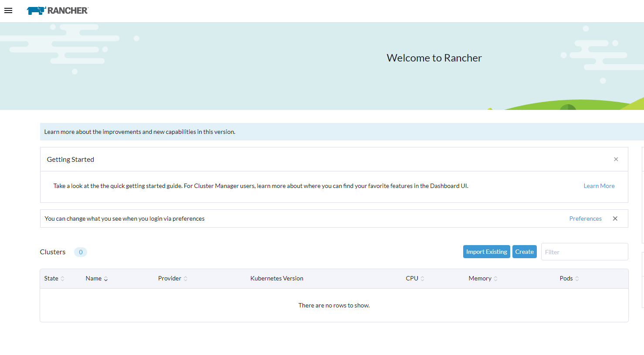This screenshot has width=644, height=355.
Task: Click inside the cluster Filter field
Action: click(584, 252)
